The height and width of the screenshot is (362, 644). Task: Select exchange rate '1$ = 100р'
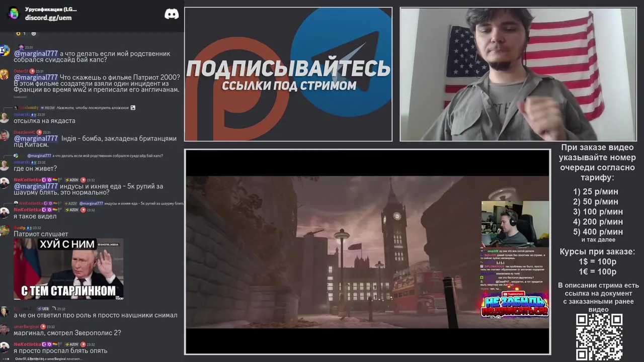[597, 262]
